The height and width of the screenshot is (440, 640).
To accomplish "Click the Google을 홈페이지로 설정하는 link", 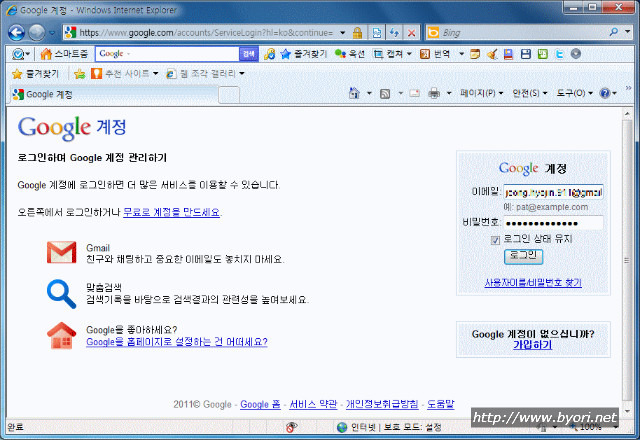I will [177, 342].
